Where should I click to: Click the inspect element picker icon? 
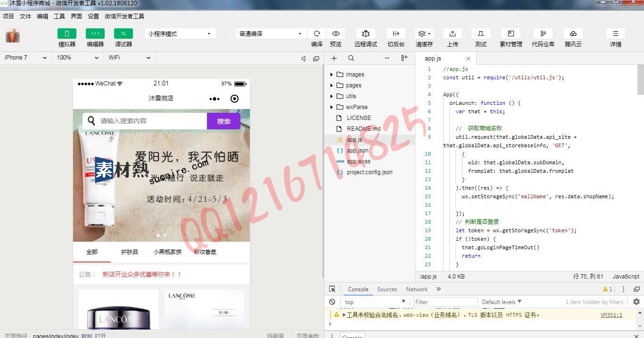coord(332,289)
